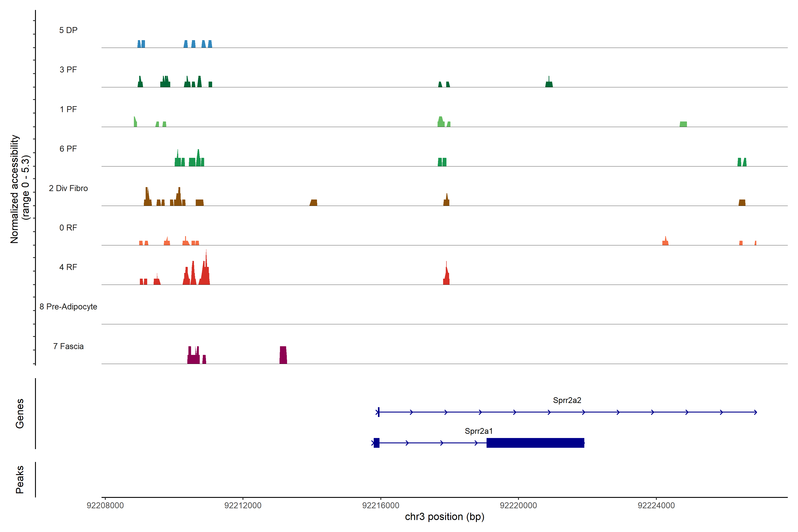The height and width of the screenshot is (532, 798).
Task: Click the 3 PF track label
Action: tap(68, 70)
